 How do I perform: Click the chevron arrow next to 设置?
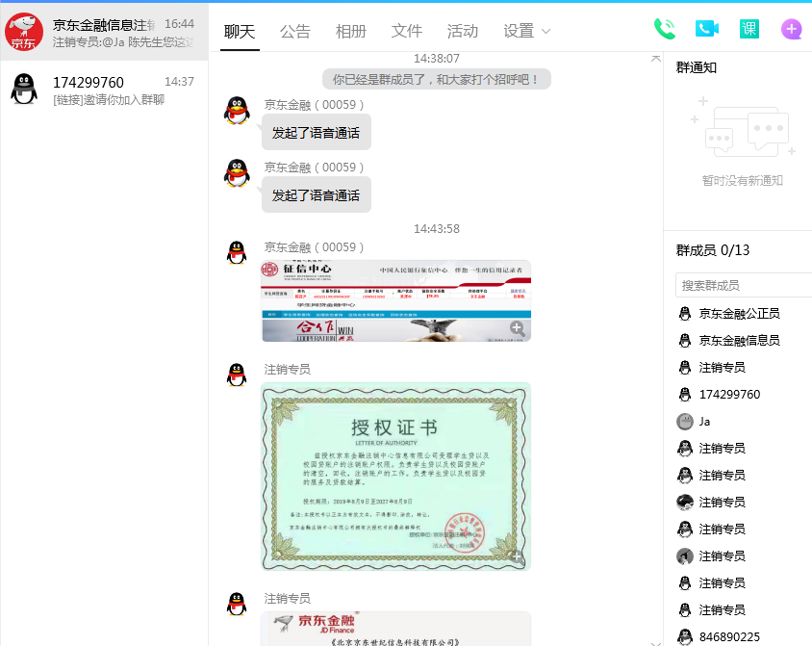[546, 32]
